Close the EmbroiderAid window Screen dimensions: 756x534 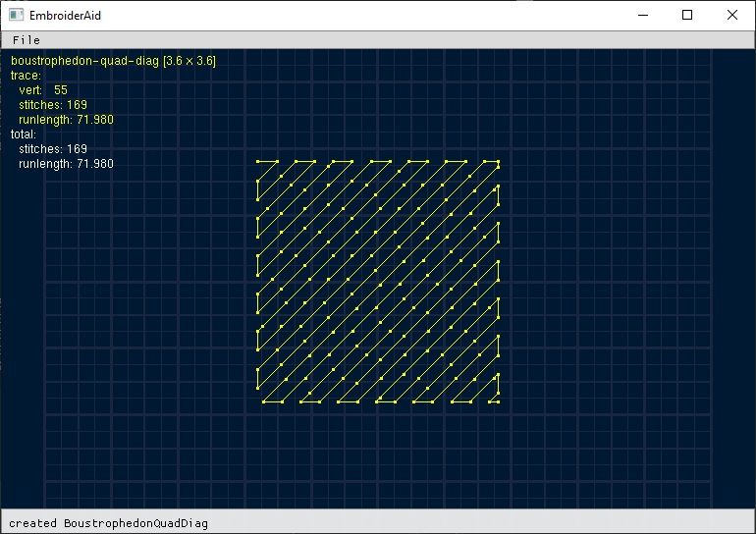click(731, 15)
